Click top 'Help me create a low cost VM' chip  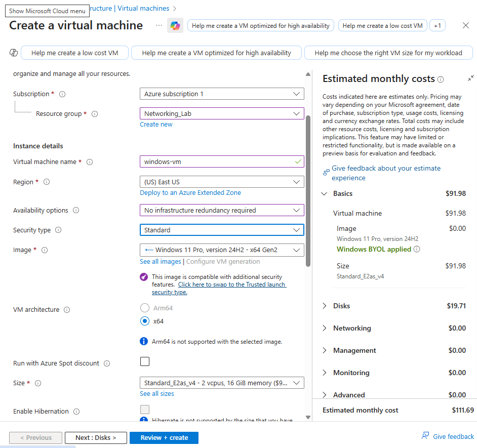pos(382,25)
